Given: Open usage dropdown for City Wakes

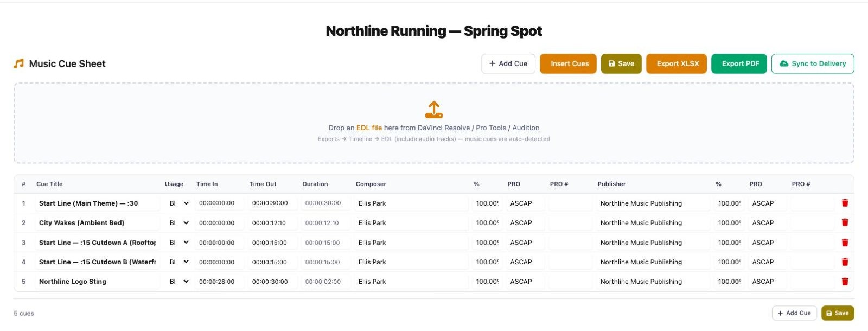Looking at the screenshot, I should click(x=178, y=223).
